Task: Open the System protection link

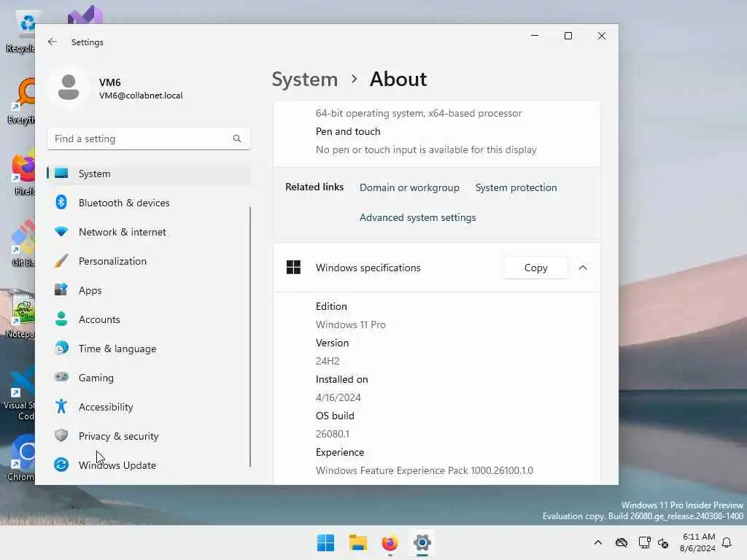Action: point(516,187)
